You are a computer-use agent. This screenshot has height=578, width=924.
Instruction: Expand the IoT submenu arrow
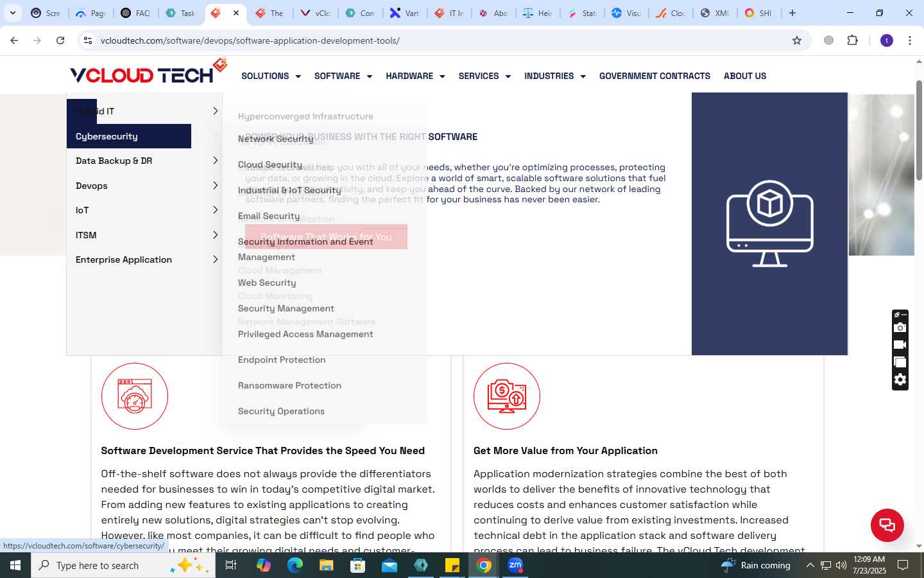[215, 210]
